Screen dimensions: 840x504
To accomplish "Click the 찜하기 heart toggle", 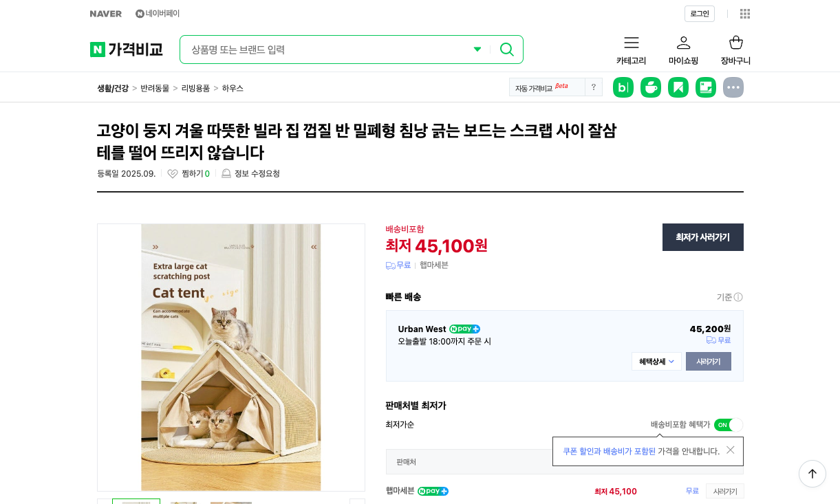I will click(x=173, y=173).
